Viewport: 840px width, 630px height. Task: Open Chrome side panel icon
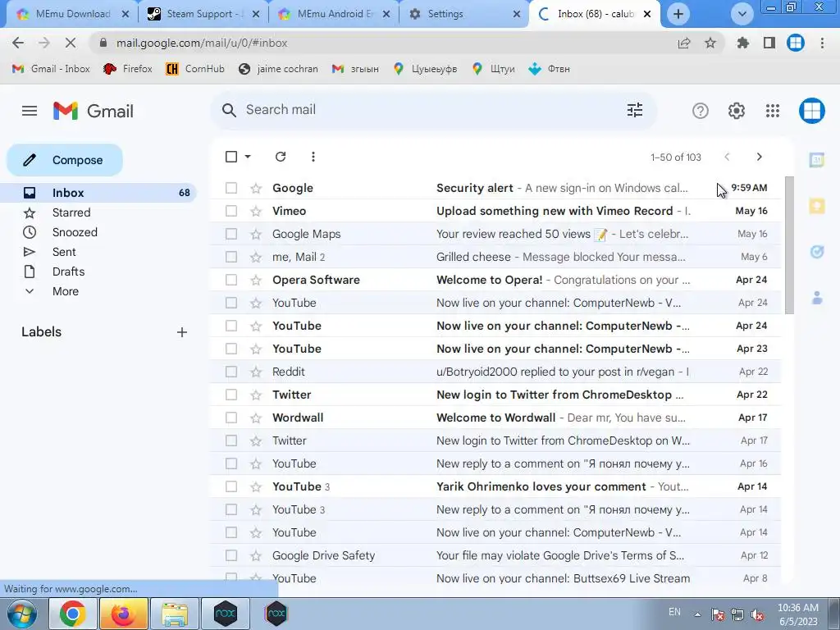tap(769, 43)
